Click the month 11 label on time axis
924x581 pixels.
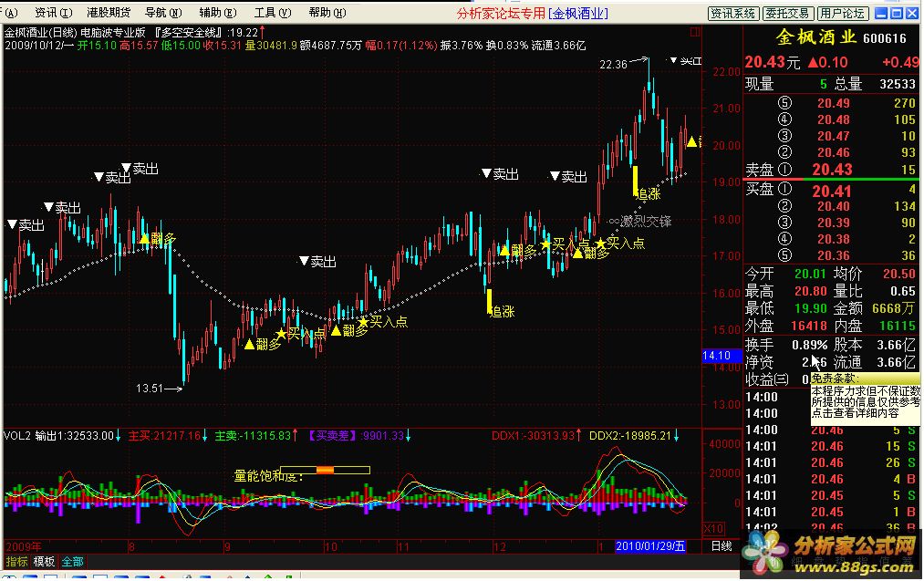(402, 546)
